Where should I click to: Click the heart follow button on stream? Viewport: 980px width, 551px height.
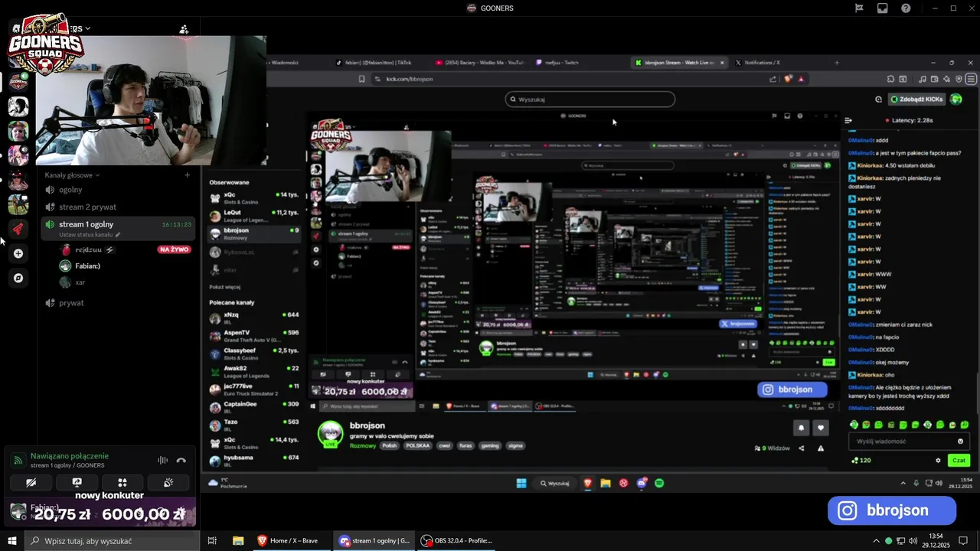(821, 428)
